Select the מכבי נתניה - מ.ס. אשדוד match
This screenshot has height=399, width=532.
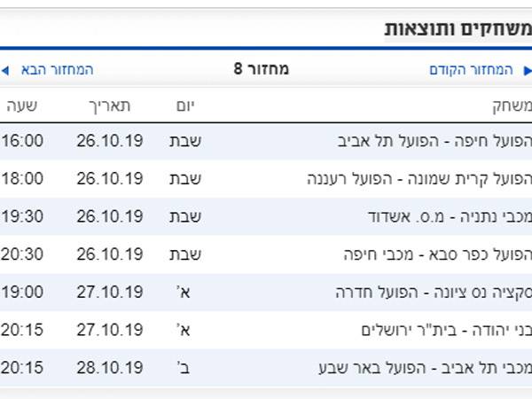tap(449, 216)
